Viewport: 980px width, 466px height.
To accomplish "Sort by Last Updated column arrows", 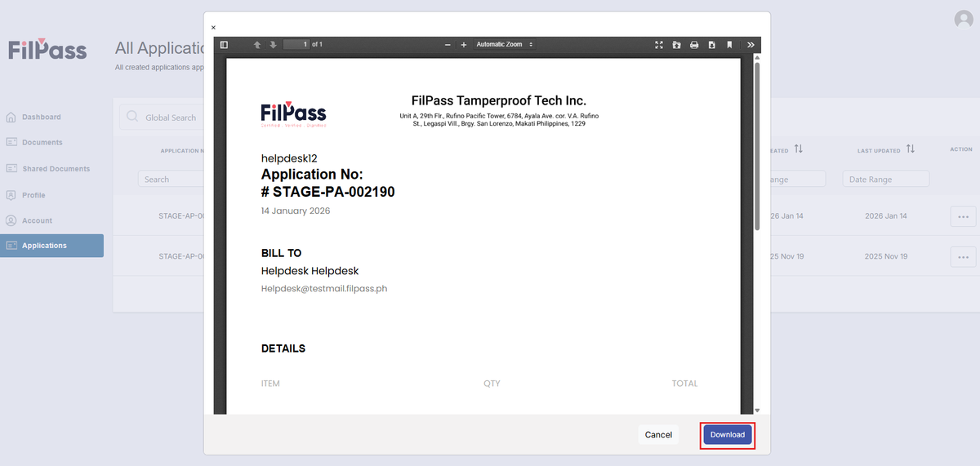I will coord(910,149).
